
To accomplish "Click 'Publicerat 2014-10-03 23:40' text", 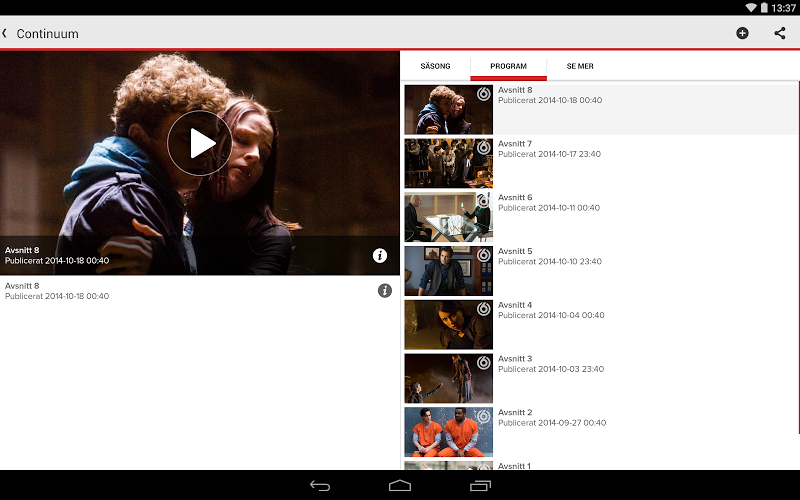I will 551,369.
